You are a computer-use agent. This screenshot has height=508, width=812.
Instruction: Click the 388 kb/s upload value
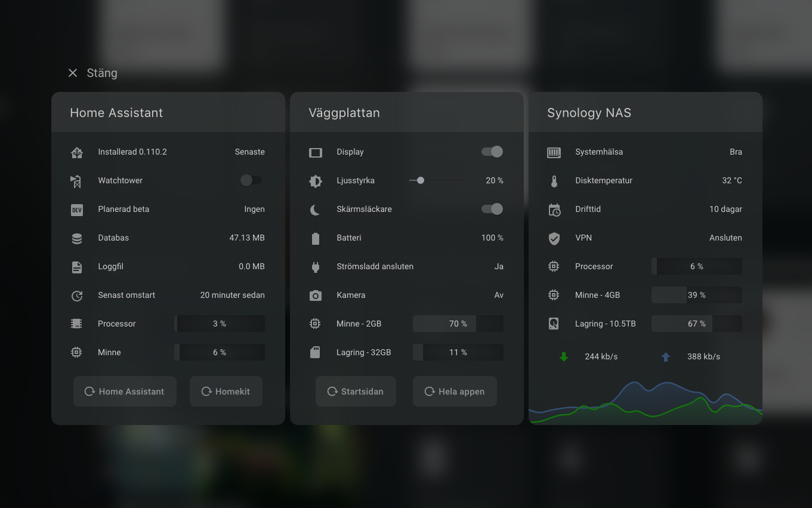704,356
